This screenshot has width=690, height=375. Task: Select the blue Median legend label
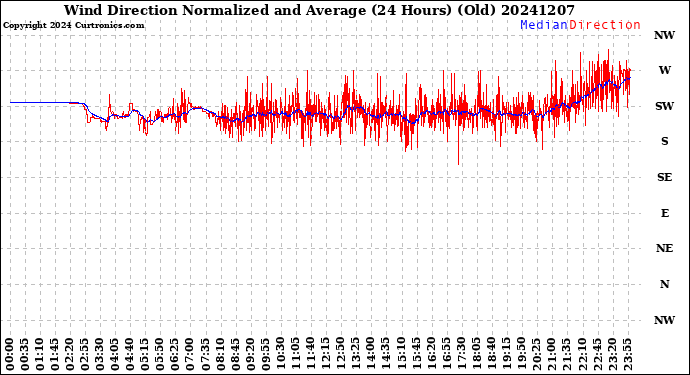pyautogui.click(x=544, y=25)
